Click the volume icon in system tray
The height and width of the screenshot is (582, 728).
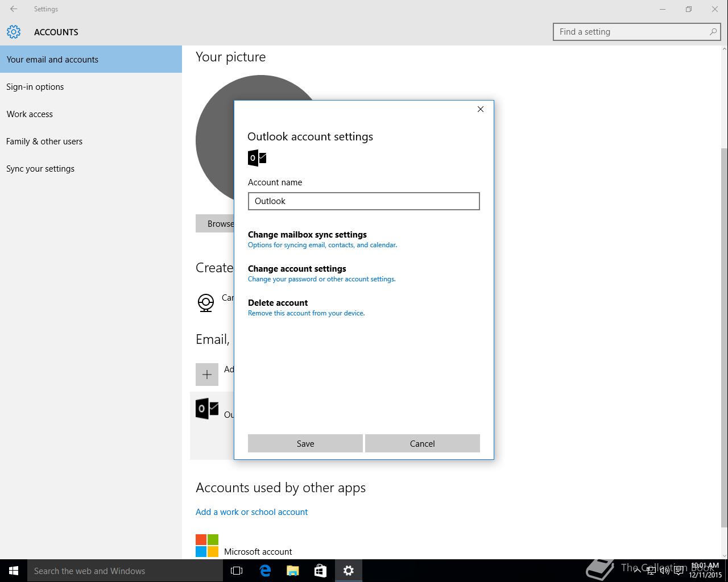pyautogui.click(x=665, y=571)
